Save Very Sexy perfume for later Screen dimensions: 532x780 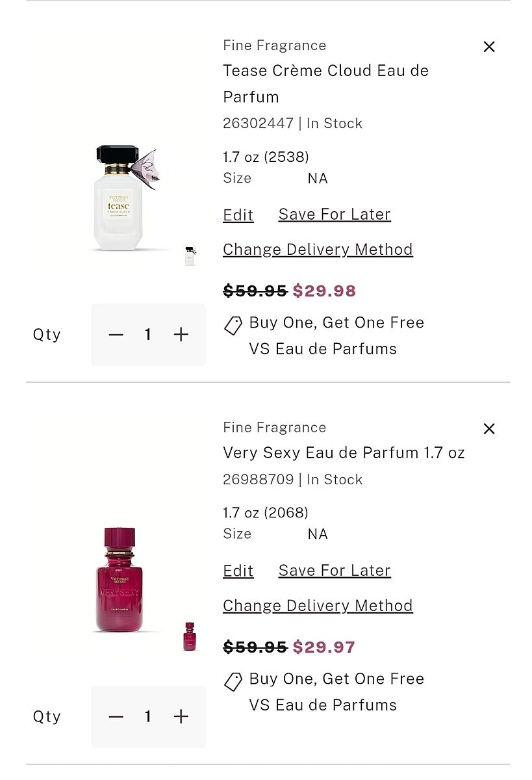tap(335, 571)
